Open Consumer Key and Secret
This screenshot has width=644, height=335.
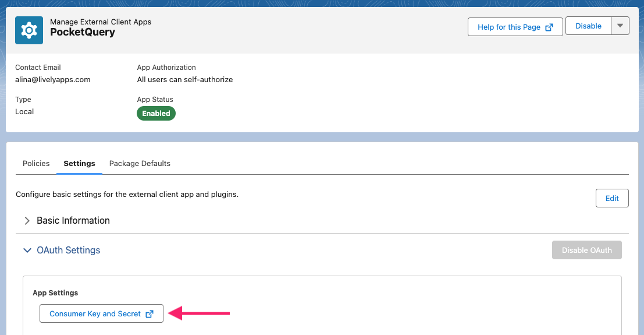(101, 313)
